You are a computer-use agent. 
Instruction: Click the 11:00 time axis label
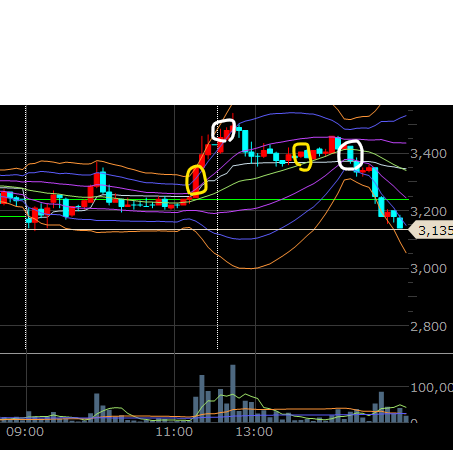click(174, 432)
